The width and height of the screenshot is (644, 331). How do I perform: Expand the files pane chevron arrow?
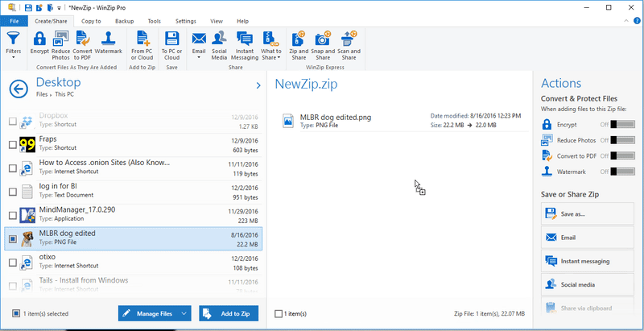[258, 85]
